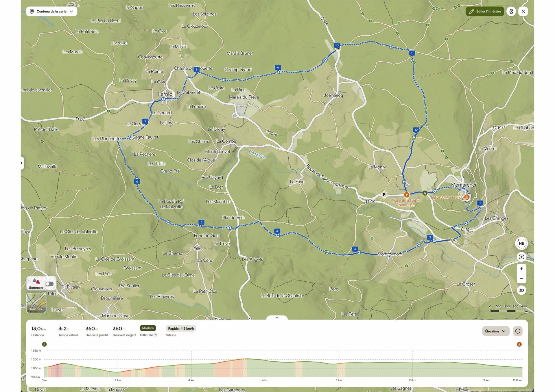Collapse the bottom stats panel chevron
Image resolution: width=555 pixels, height=392 pixels.
pos(277,317)
